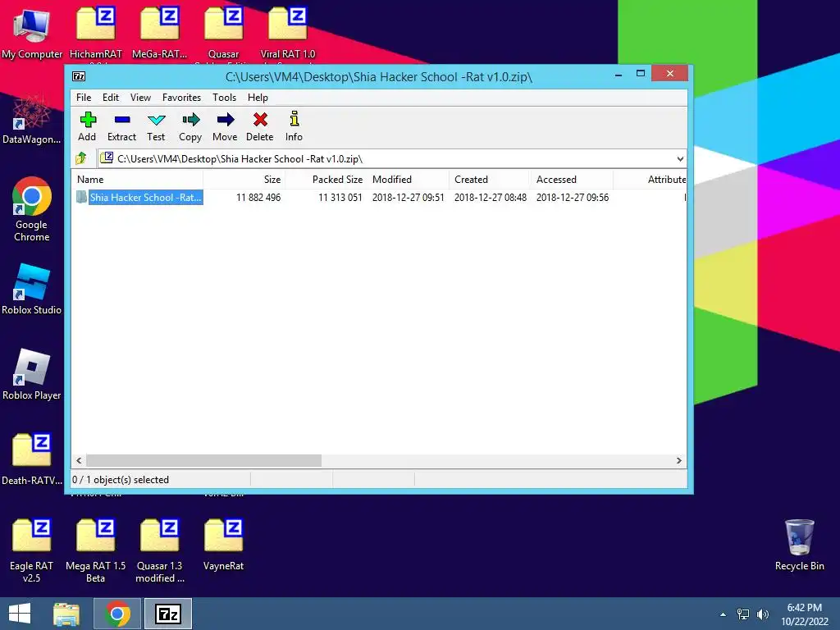
Task: Sort by the Size column header
Action: click(x=244, y=180)
